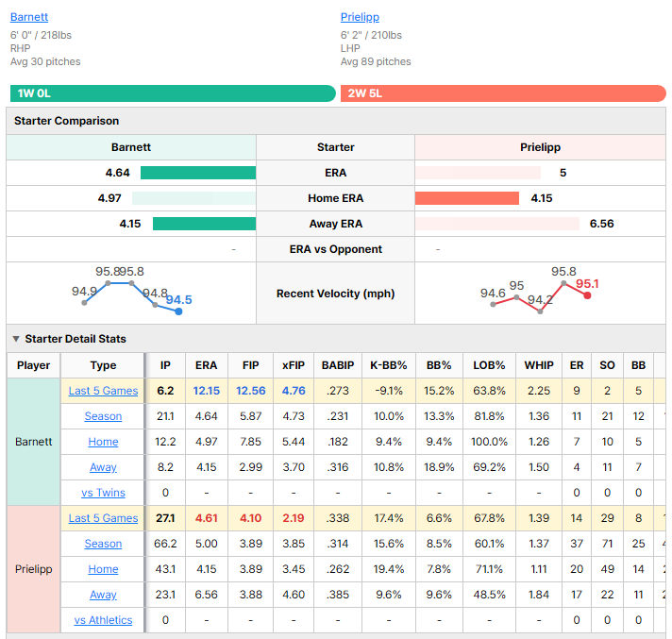Image resolution: width=672 pixels, height=639 pixels.
Task: Click the ERA vs Opponent row label
Action: tap(336, 249)
